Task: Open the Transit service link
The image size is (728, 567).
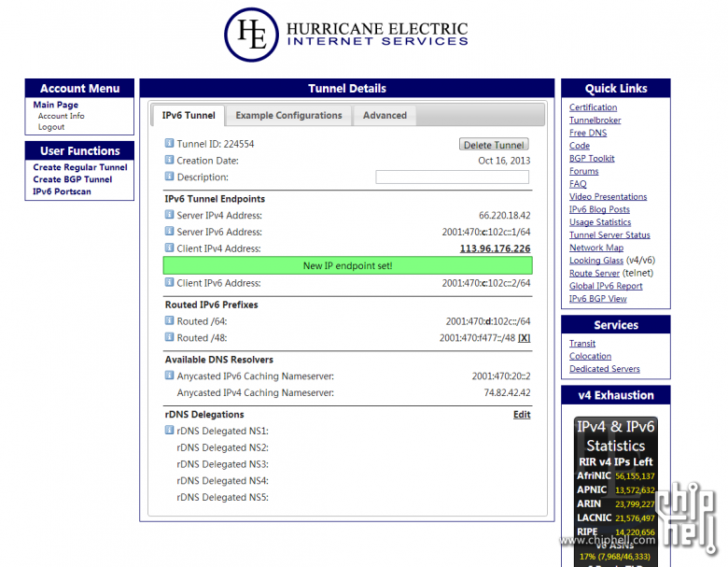Action: [x=582, y=344]
